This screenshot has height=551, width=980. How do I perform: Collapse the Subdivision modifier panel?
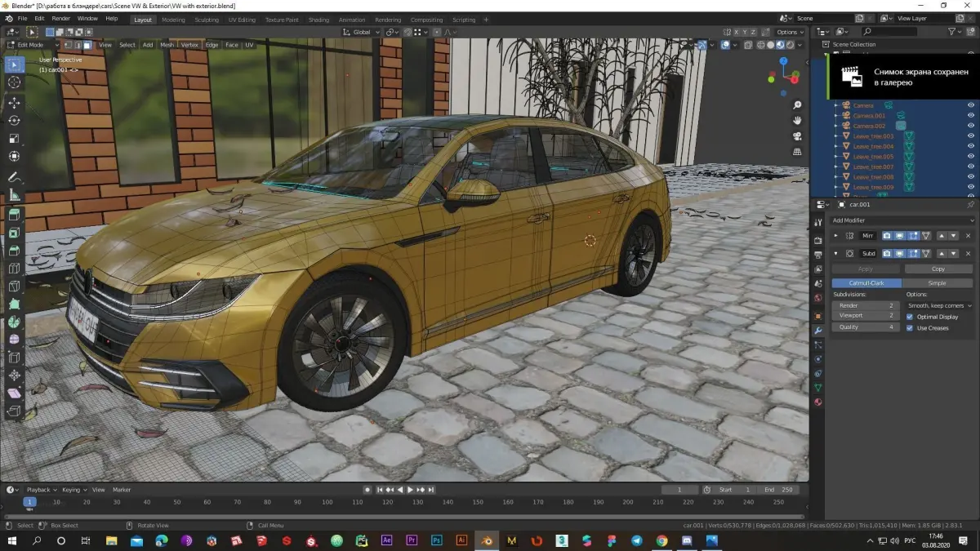835,253
